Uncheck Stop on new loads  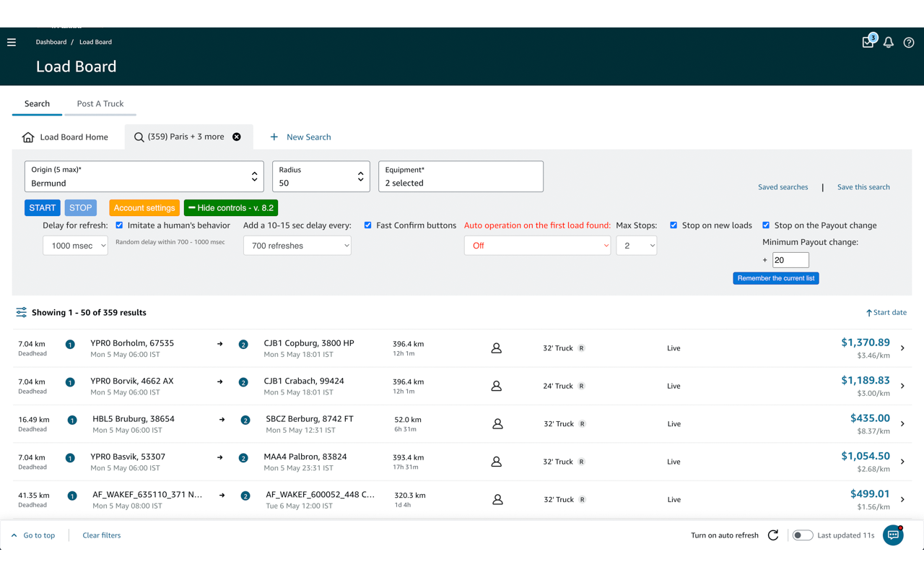(x=674, y=225)
